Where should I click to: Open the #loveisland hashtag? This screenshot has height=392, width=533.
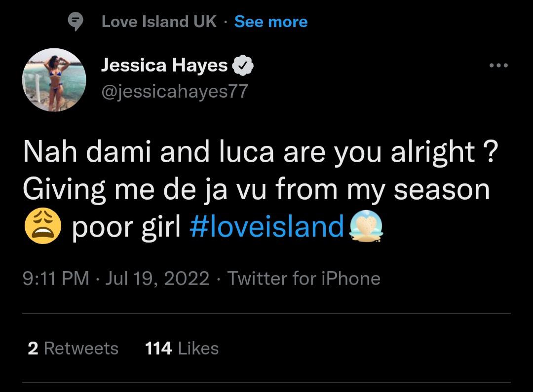click(x=266, y=227)
